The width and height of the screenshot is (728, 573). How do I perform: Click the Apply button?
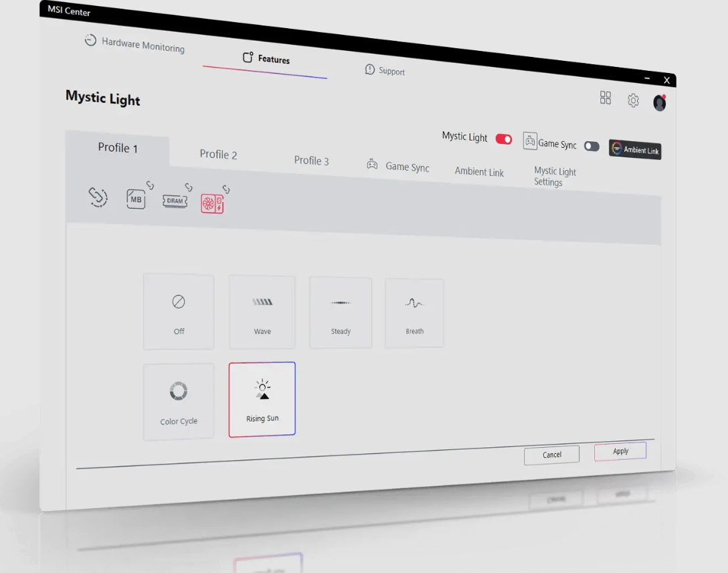[x=620, y=451]
